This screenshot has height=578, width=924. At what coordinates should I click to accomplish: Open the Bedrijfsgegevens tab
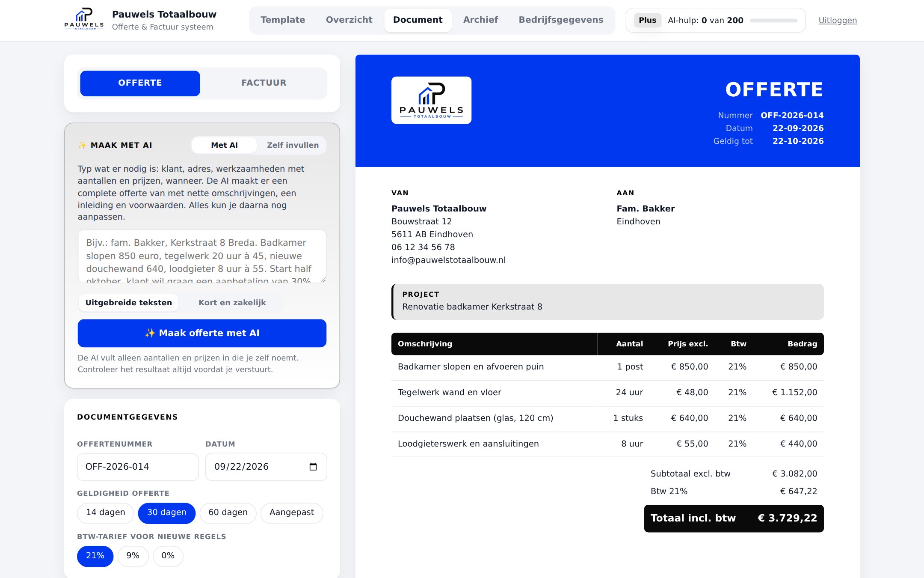pos(561,20)
